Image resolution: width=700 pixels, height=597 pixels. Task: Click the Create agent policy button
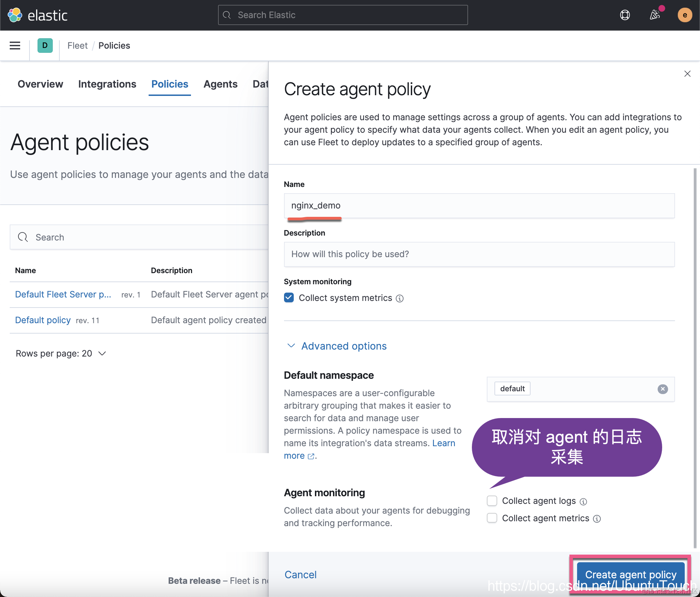[630, 575]
